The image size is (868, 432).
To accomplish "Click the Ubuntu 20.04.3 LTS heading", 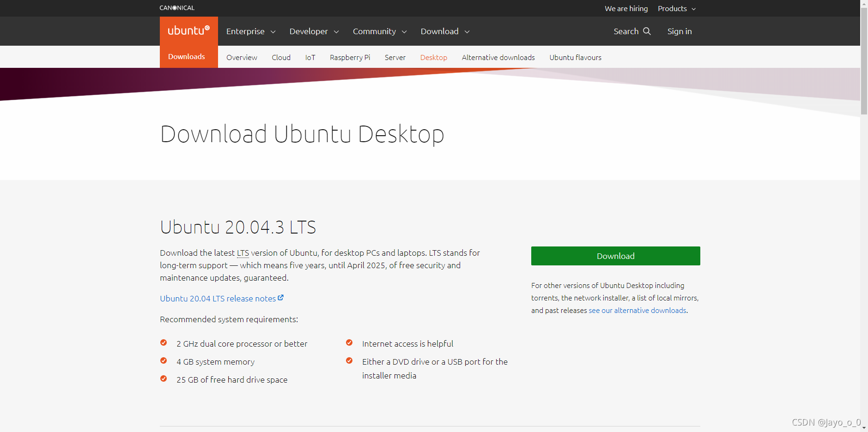I will 238,227.
